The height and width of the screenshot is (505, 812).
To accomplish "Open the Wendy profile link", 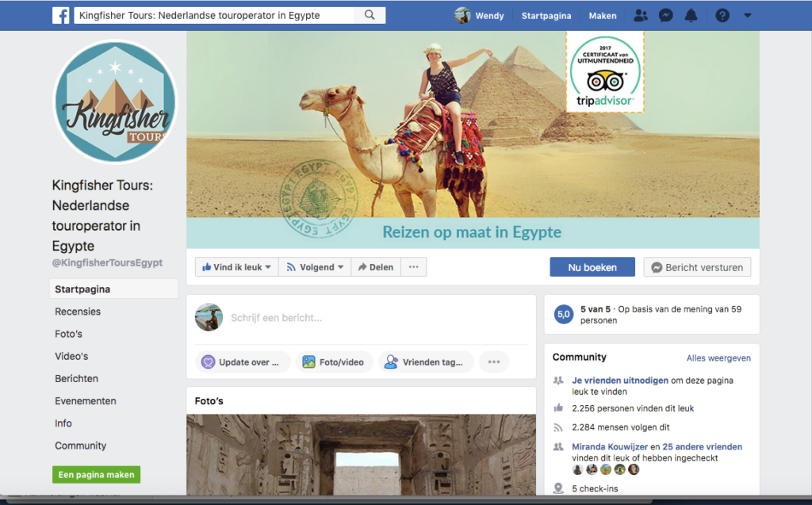I will [489, 16].
